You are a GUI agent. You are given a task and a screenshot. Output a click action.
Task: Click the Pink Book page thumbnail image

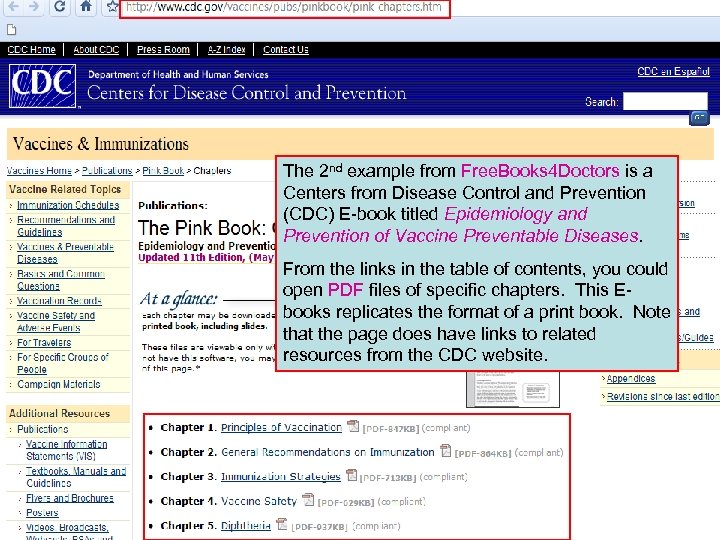[x=513, y=389]
